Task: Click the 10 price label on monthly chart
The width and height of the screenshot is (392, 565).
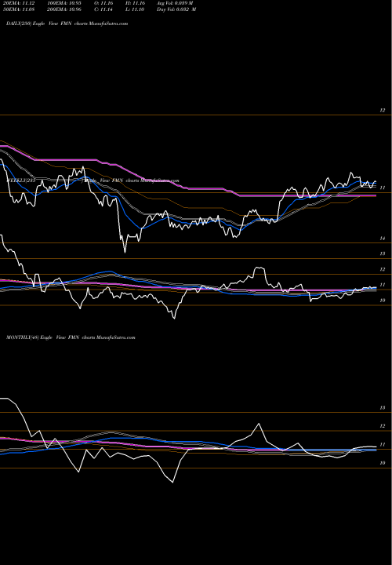Action: click(x=383, y=463)
